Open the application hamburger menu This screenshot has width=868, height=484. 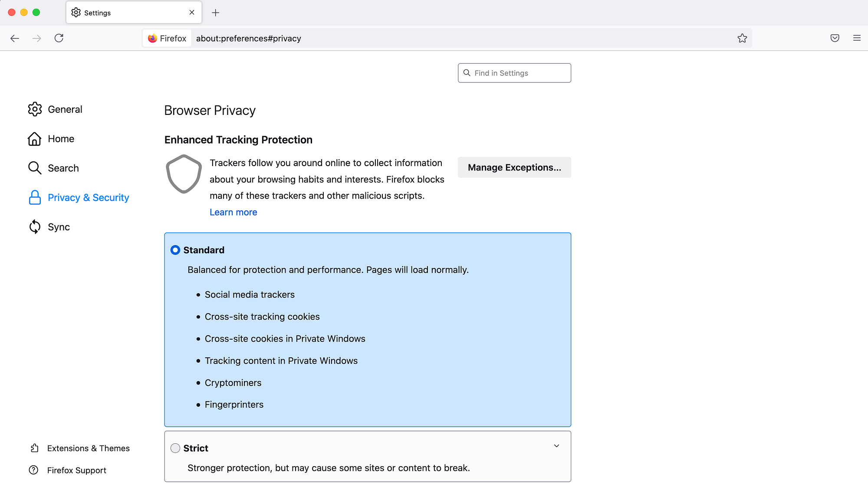click(857, 38)
